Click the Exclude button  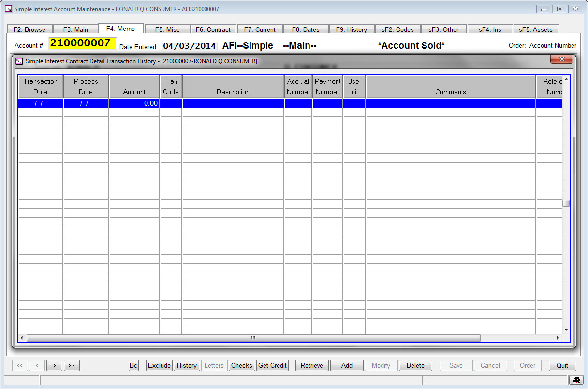tap(159, 365)
